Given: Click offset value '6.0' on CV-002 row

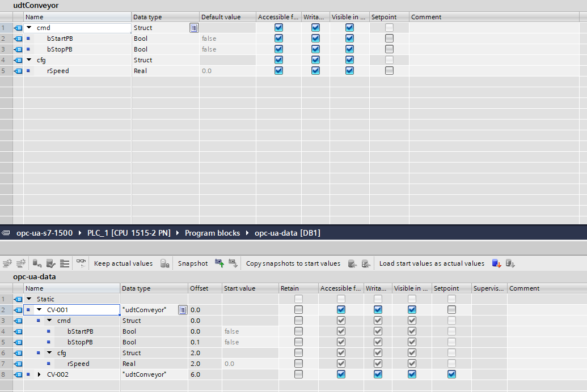Looking at the screenshot, I should [196, 374].
